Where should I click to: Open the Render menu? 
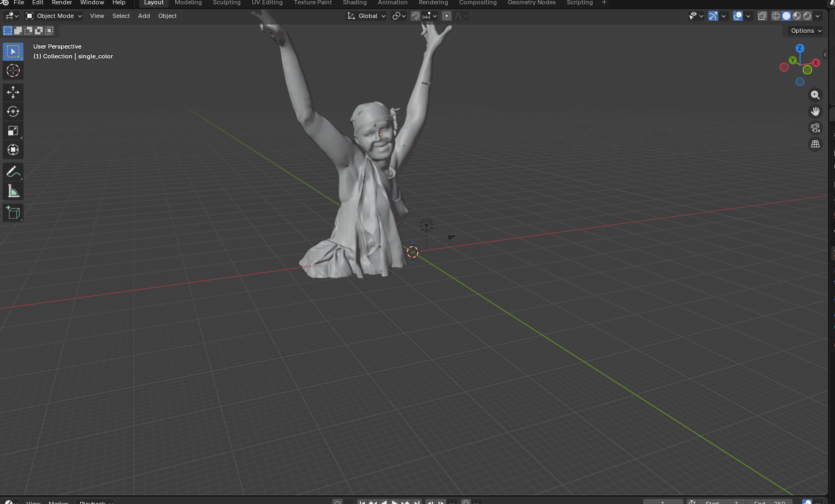tap(62, 3)
